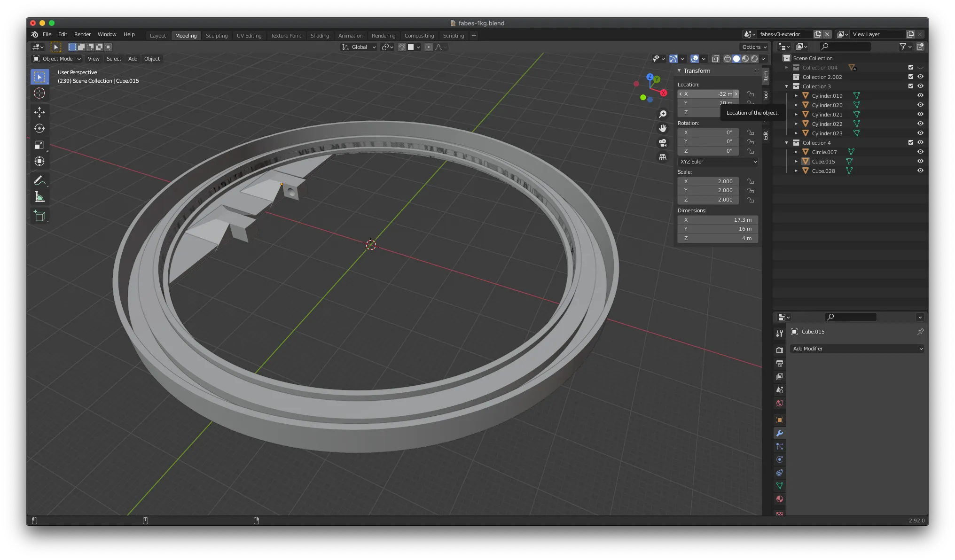Open the XYZ Euler rotation mode dropdown
Screen dimensions: 955x560
[718, 162]
